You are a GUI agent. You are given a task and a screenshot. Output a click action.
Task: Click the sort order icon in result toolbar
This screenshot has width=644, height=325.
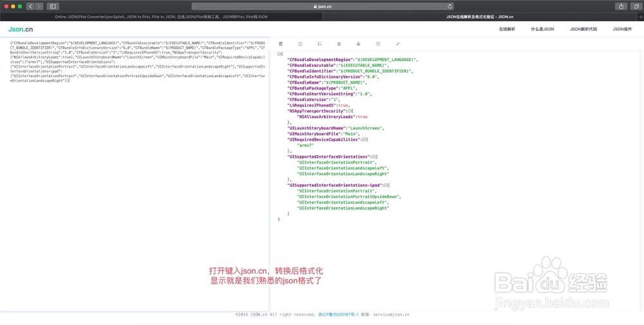(x=319, y=44)
